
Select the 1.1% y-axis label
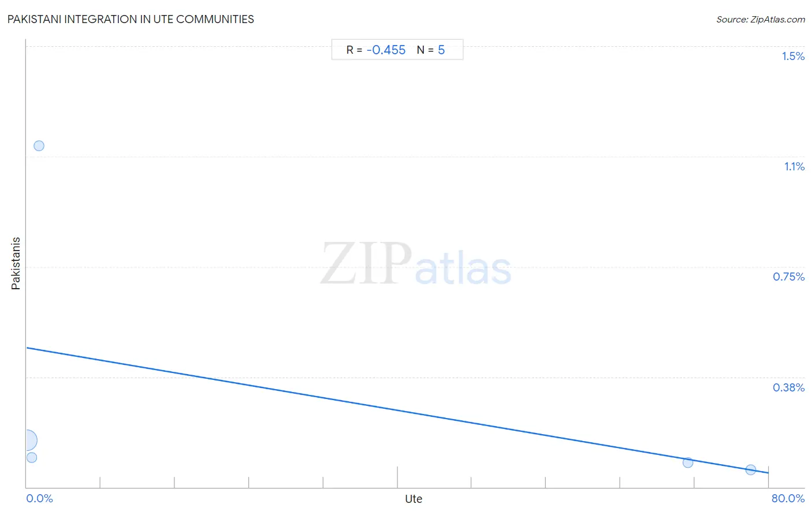point(794,166)
